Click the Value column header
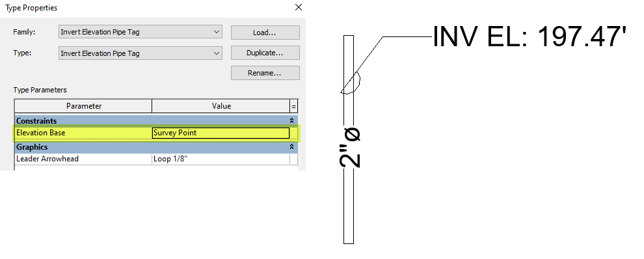This screenshot has width=644, height=259. pos(221,106)
